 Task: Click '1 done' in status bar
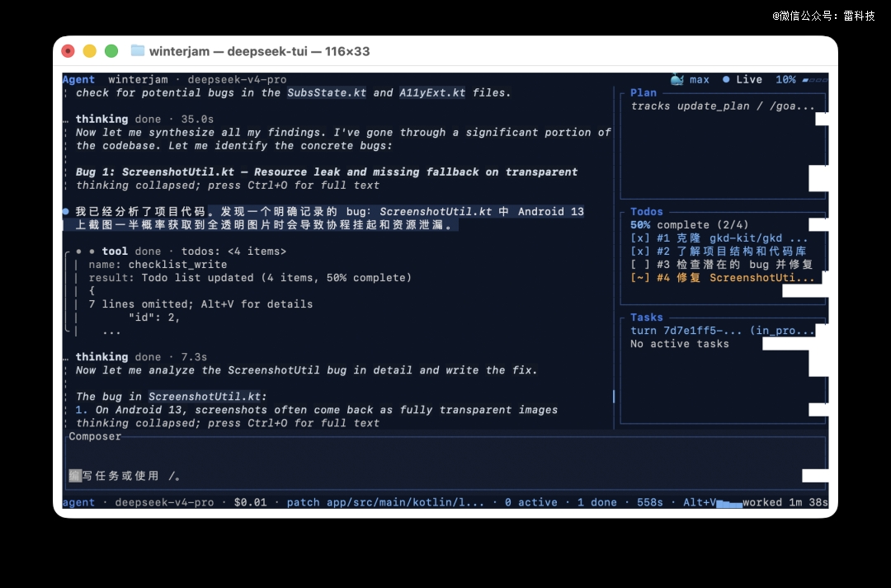[x=596, y=502]
